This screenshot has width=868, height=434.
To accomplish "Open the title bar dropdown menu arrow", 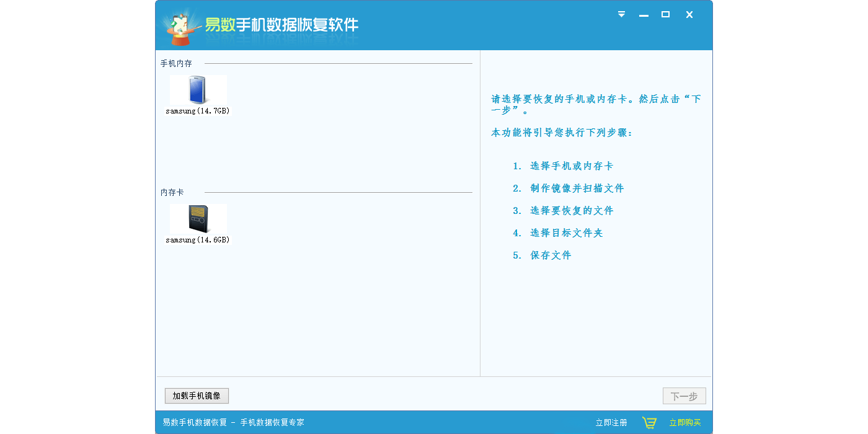I will coord(621,14).
